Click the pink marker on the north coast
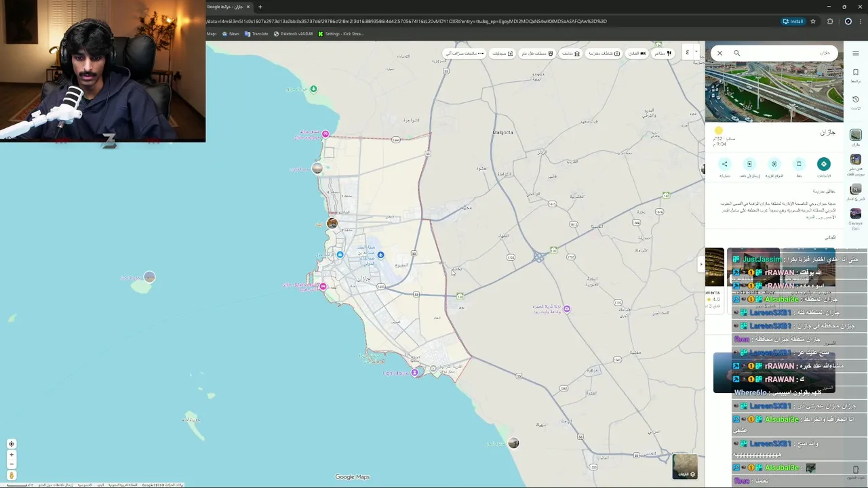The height and width of the screenshot is (488, 868). pos(325,134)
